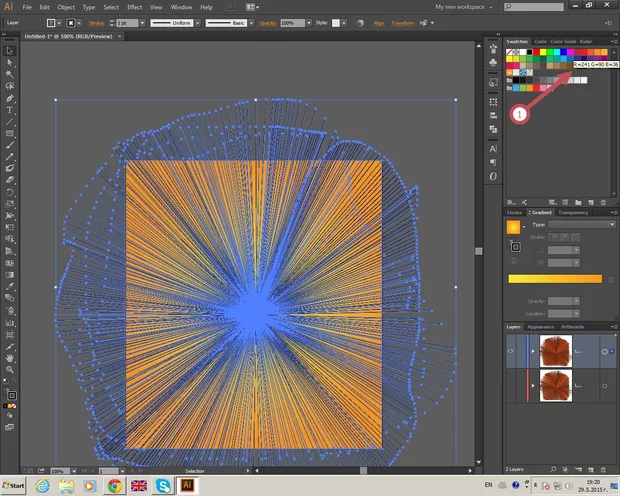Pick the Magic Wand tool

10,74
